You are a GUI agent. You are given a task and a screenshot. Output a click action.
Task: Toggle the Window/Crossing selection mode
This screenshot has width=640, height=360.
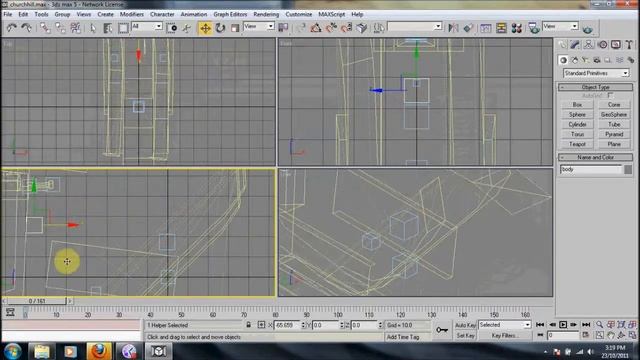(172, 28)
